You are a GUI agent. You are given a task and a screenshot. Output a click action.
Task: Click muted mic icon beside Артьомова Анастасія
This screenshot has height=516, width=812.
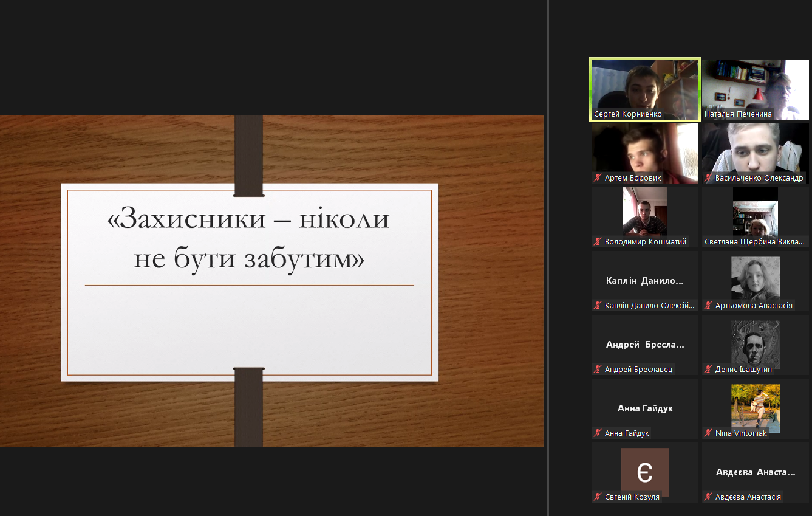[708, 306]
